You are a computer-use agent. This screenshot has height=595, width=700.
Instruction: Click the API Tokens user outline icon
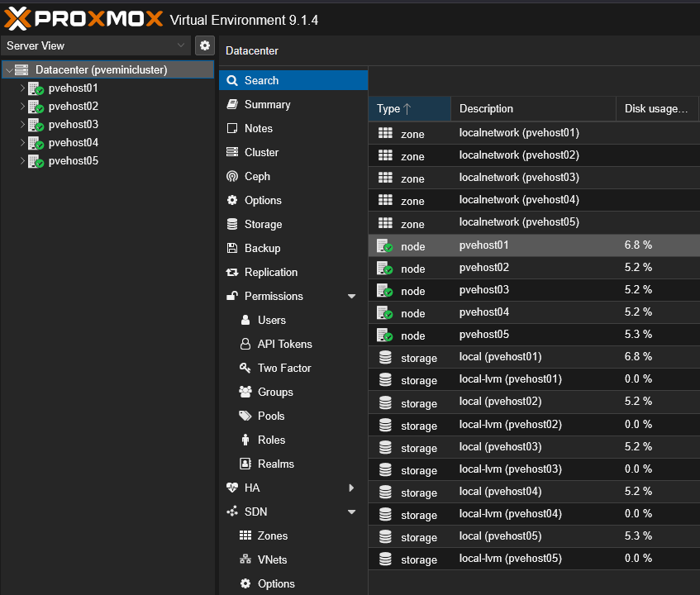coord(245,344)
